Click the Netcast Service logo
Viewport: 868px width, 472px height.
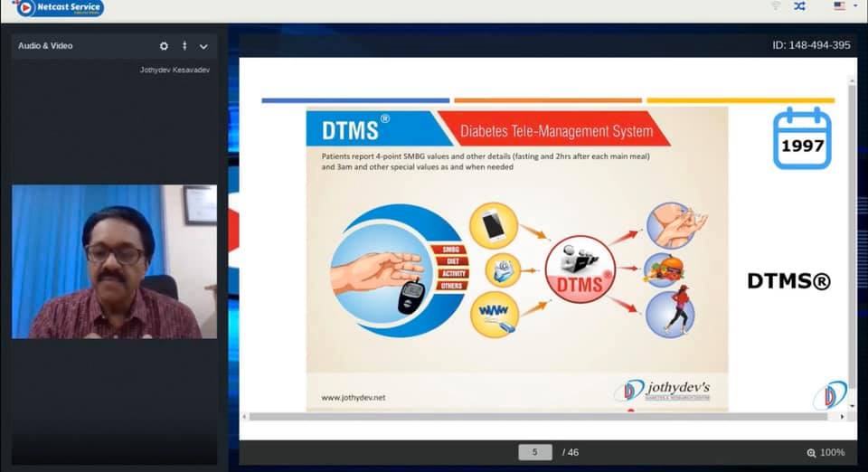[58, 8]
